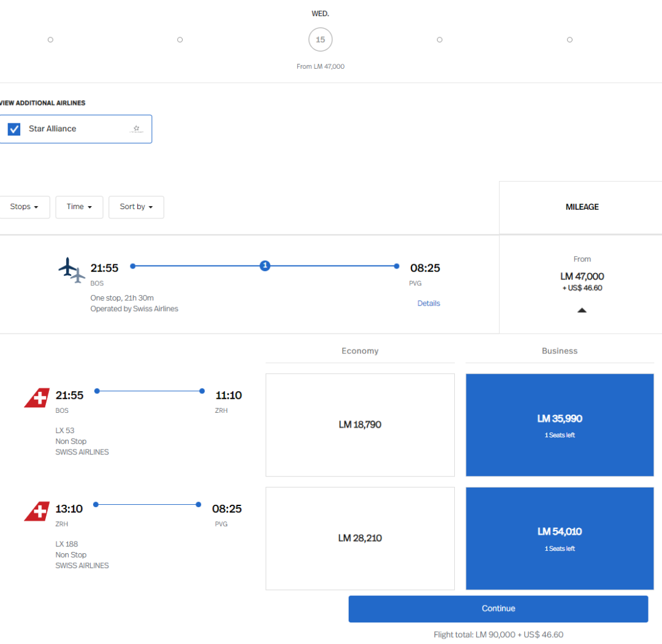Viewport: 662px width, 644px height.
Task: Click the Swiss Airlines logo for LX 53
Action: pyautogui.click(x=37, y=397)
